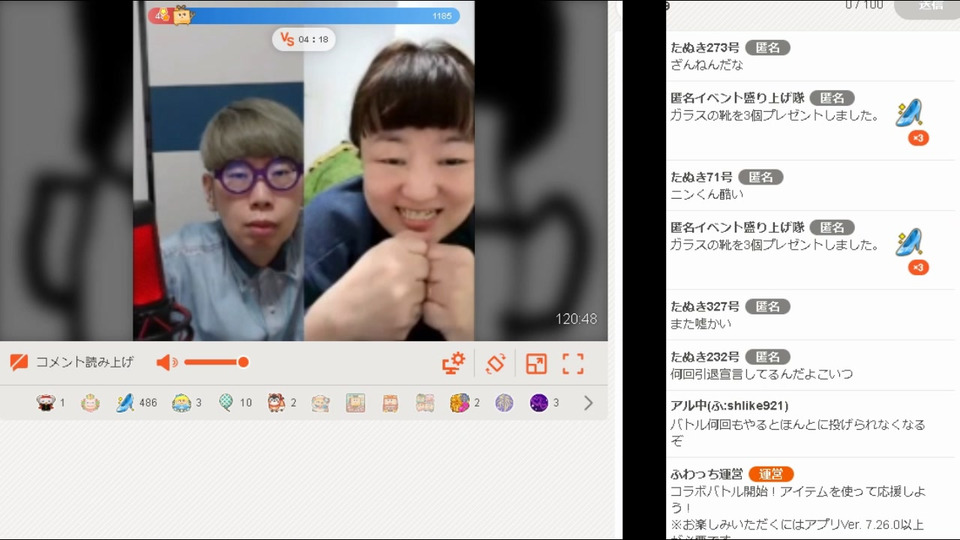960x540 pixels.
Task: Click the 匿名 badge next to たぬき273号
Action: click(x=768, y=48)
